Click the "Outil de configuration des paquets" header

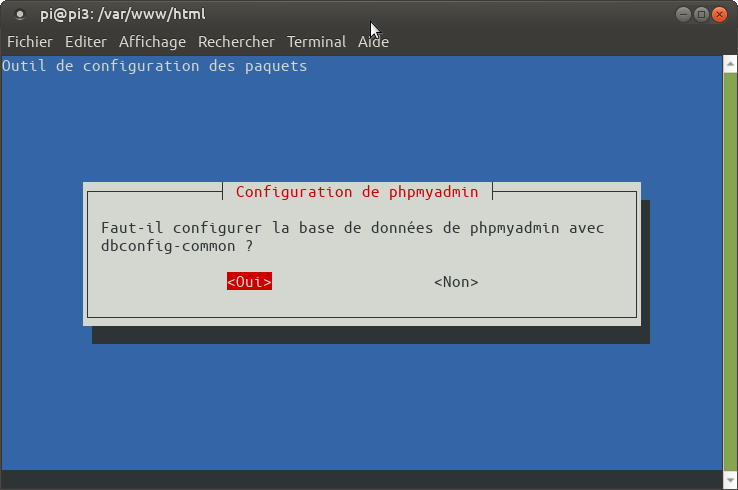click(x=155, y=66)
